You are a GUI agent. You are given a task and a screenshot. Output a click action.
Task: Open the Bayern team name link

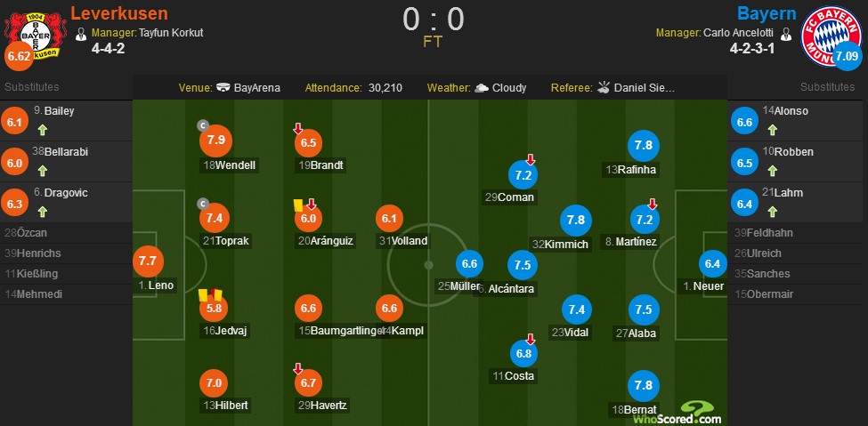(767, 12)
